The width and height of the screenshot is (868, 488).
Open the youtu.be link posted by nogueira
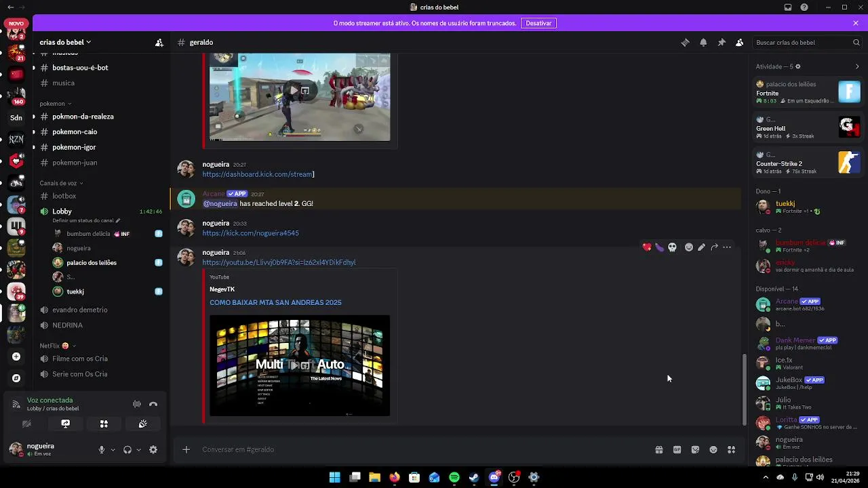(x=279, y=262)
